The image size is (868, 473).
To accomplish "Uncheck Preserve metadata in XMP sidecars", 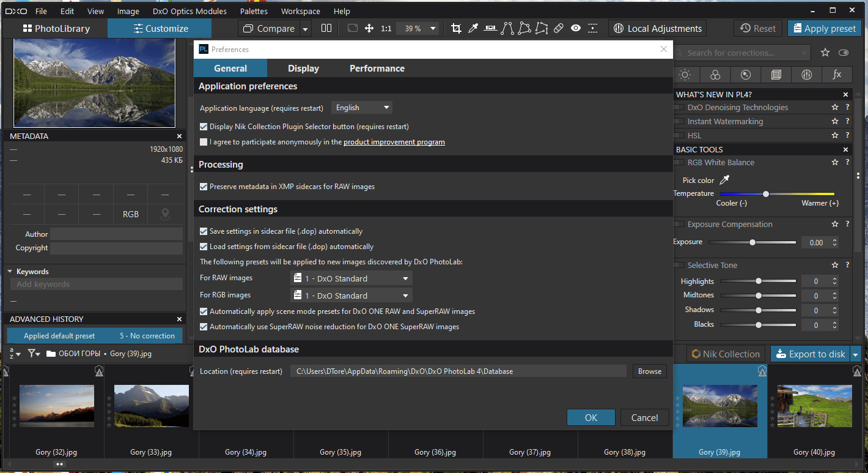I will (204, 187).
